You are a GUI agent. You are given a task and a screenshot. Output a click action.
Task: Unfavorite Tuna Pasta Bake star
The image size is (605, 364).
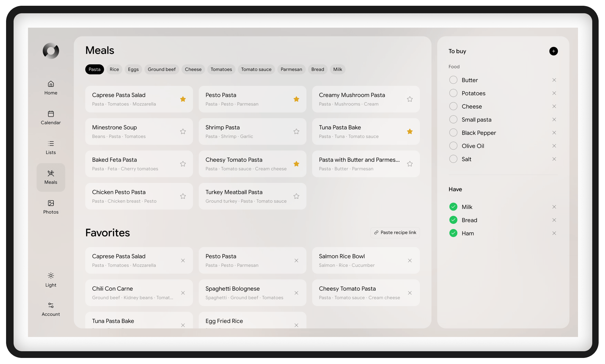click(x=410, y=131)
